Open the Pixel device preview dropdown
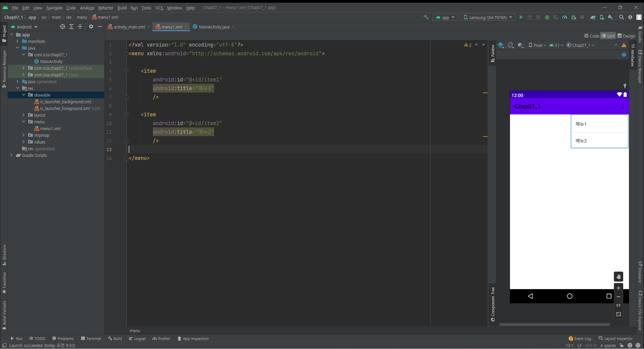The image size is (644, 349). click(537, 45)
